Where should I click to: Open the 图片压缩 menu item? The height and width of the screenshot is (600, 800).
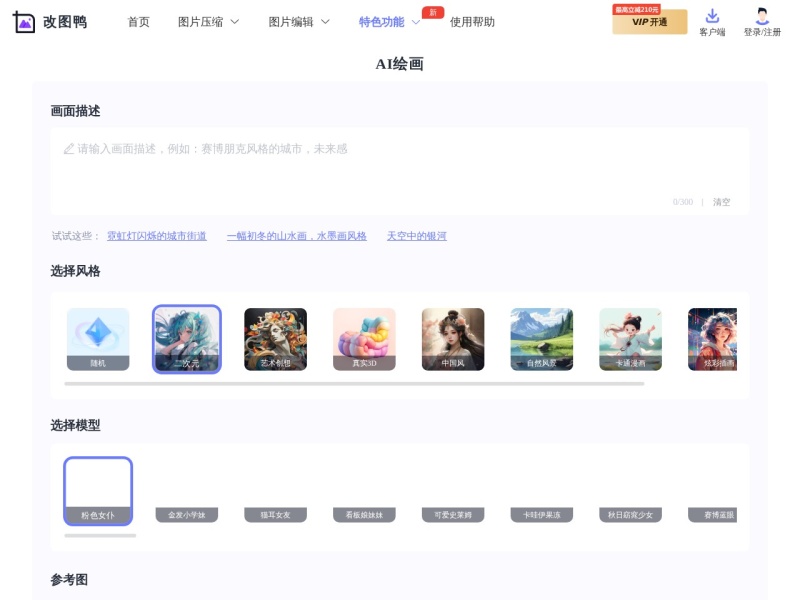(200, 22)
